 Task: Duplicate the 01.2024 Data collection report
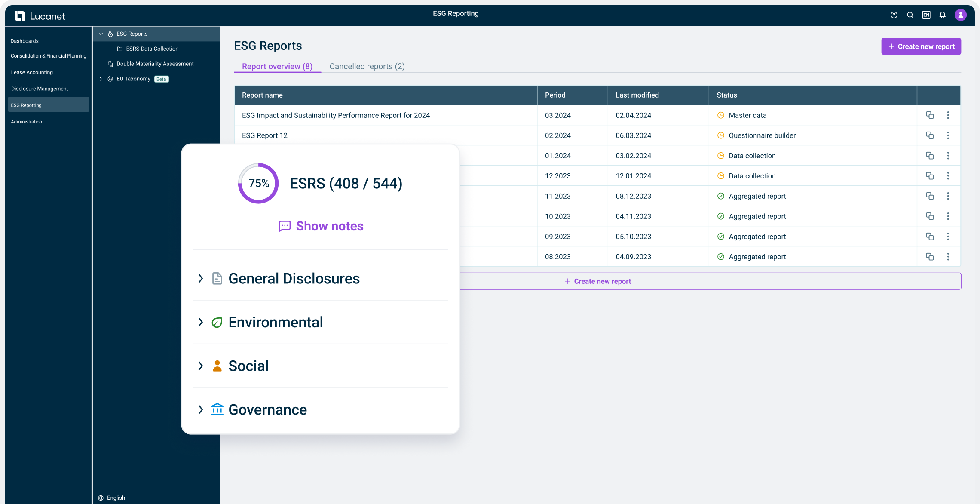click(x=930, y=156)
